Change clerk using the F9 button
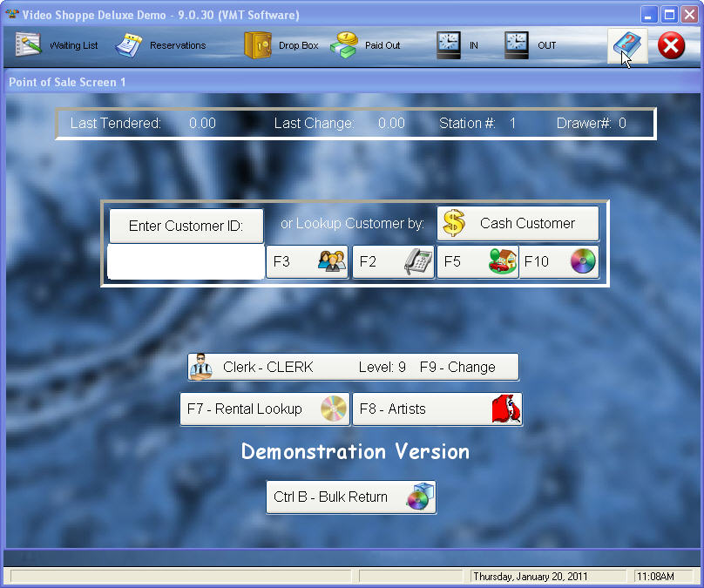The width and height of the screenshot is (704, 588). click(353, 367)
